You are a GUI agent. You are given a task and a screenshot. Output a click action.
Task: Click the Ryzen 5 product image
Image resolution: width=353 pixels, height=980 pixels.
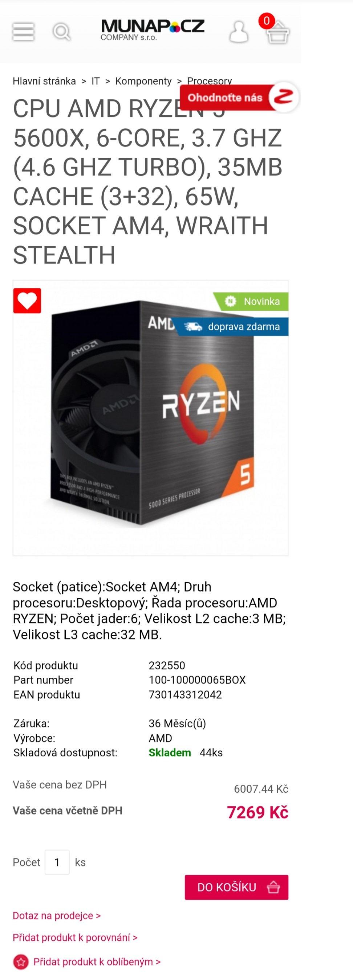150,418
